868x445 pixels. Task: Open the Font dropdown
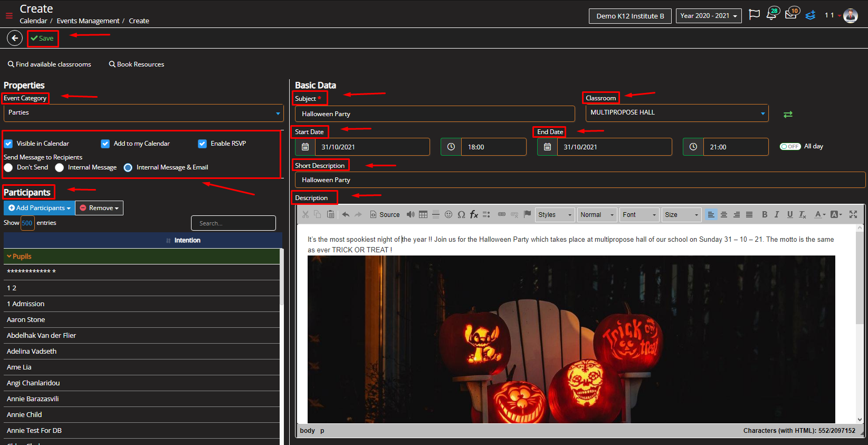(640, 214)
